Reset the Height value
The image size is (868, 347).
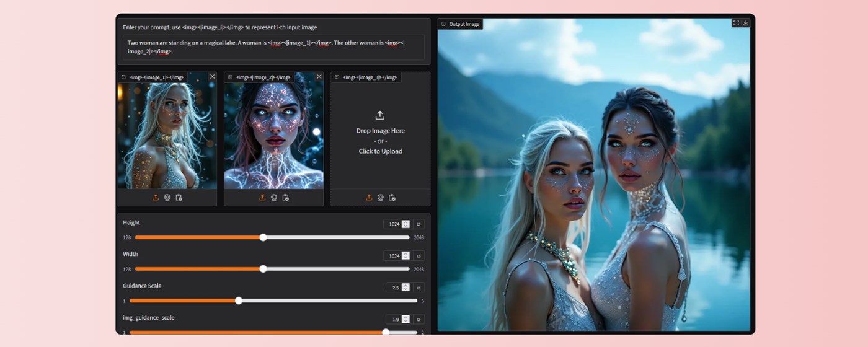418,224
